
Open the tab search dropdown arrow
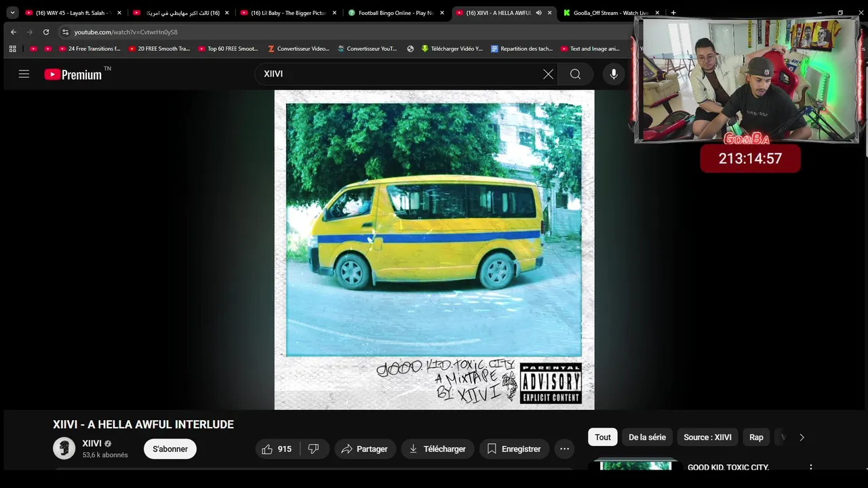coord(12,12)
